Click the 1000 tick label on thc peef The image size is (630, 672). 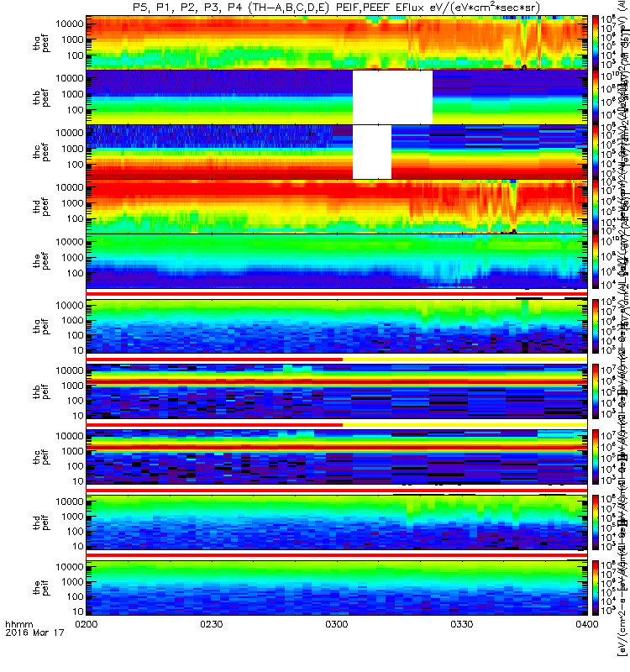[72, 149]
